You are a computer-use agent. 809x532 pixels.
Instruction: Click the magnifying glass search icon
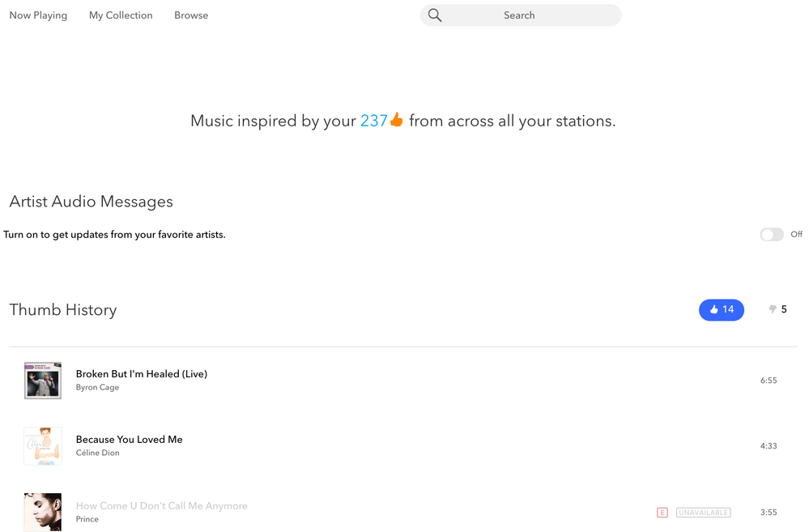(x=435, y=15)
